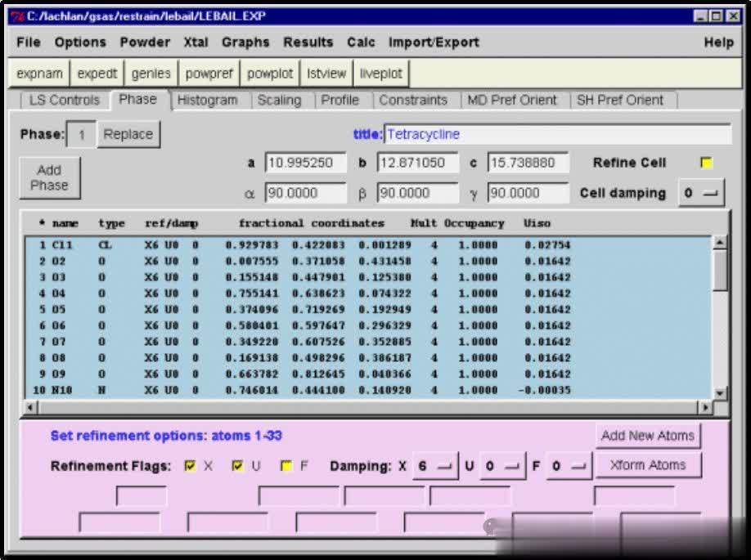Click the Xform Atoms button

pyautogui.click(x=647, y=465)
